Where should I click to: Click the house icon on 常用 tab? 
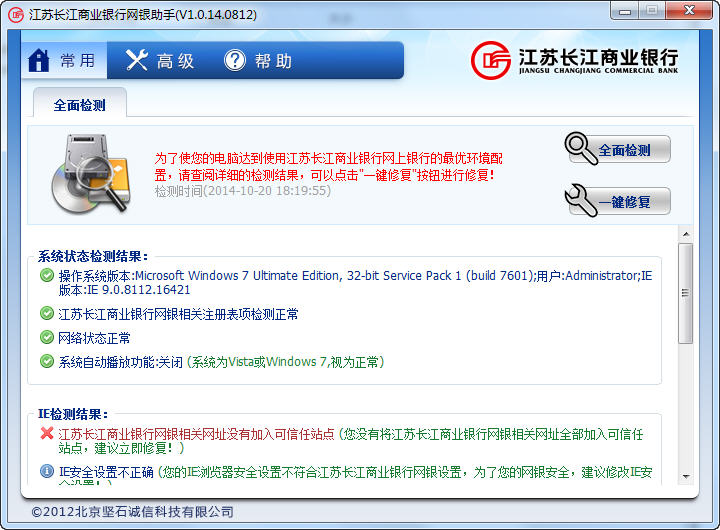click(x=39, y=60)
